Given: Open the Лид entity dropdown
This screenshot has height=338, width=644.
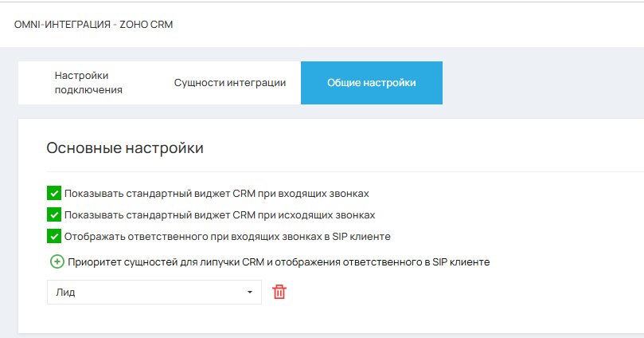Looking at the screenshot, I should [x=154, y=293].
